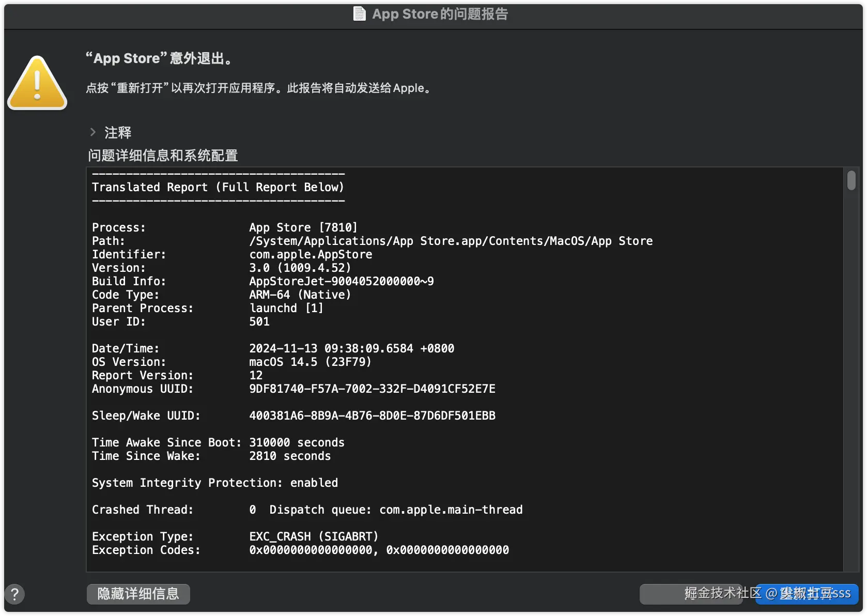
Task: Click the version value "3.0 (1009.4.52)"
Action: [x=300, y=268]
